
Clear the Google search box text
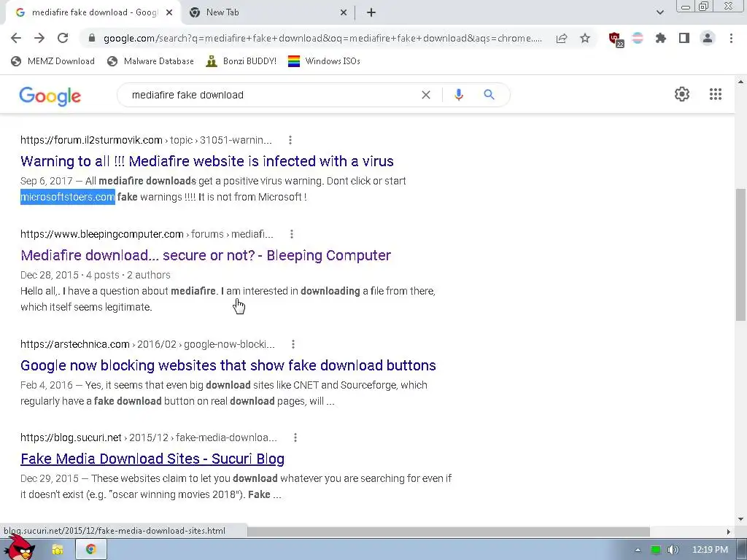(426, 95)
